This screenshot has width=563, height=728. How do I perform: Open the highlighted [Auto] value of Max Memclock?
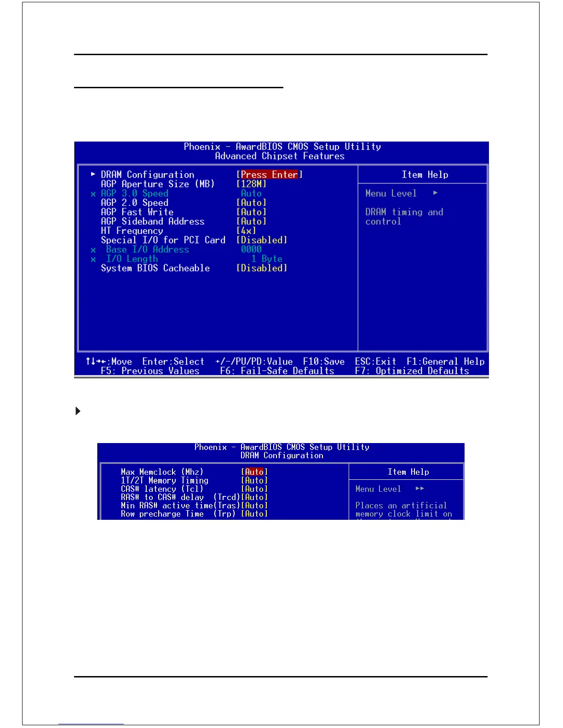254,472
